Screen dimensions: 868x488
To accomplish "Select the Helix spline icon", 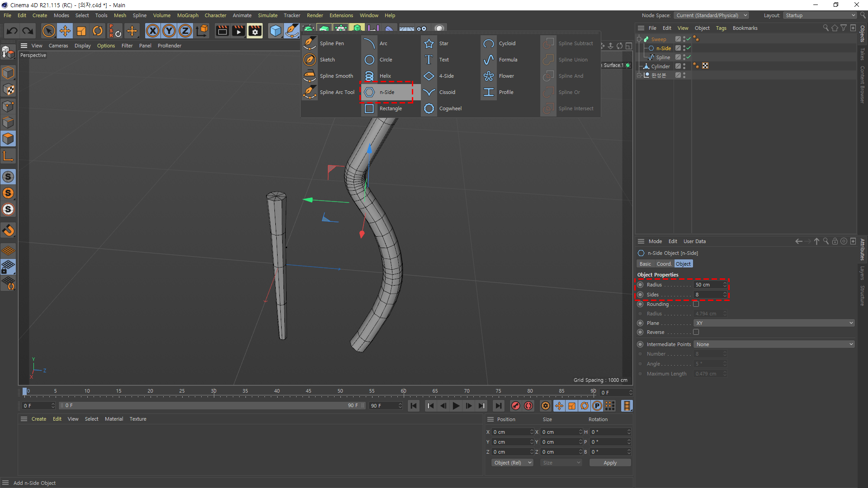I will (369, 76).
